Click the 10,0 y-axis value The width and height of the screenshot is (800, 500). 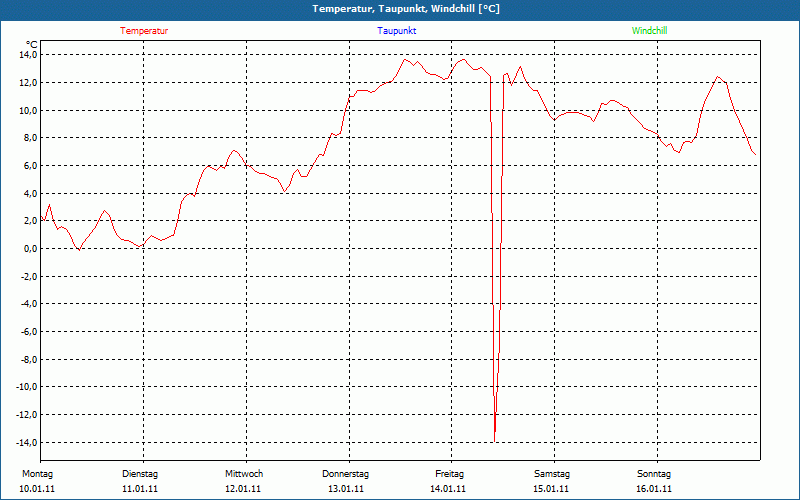[x=28, y=110]
